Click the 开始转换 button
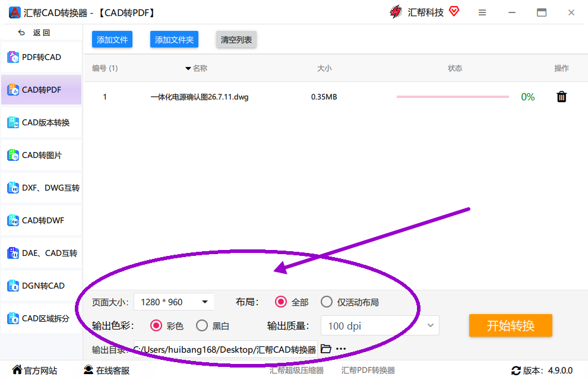 (x=510, y=325)
